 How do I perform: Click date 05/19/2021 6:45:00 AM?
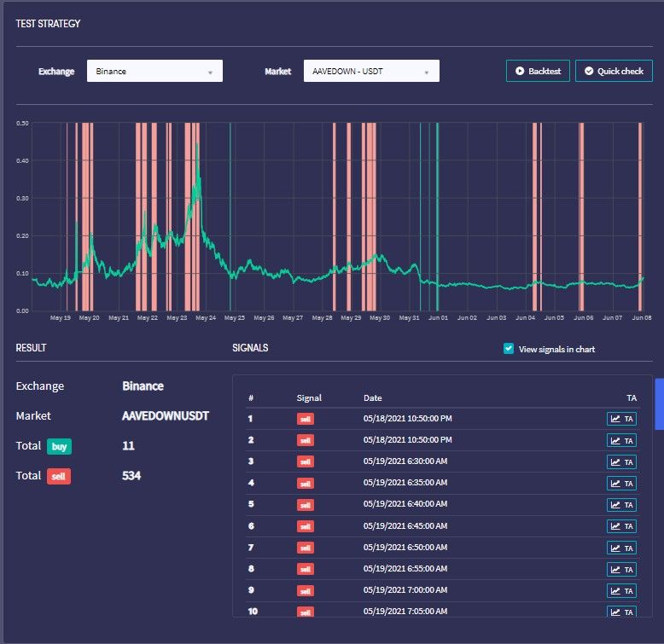pos(405,526)
